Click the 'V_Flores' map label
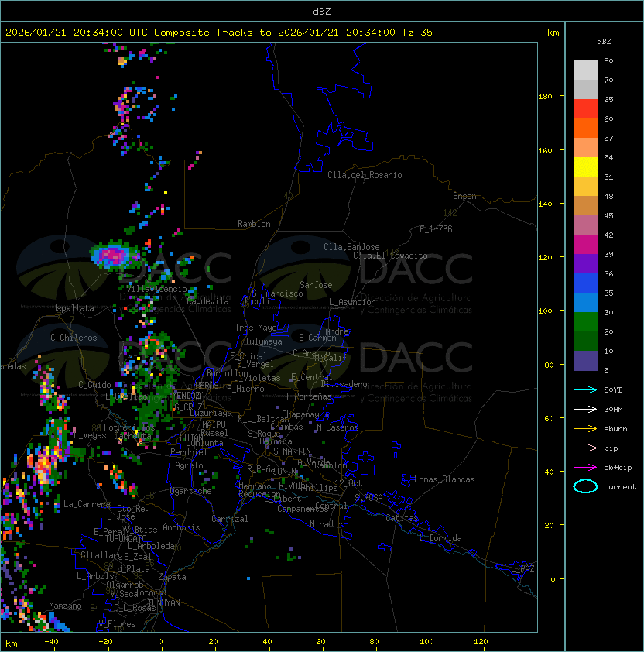This screenshot has width=644, height=652. [x=117, y=624]
